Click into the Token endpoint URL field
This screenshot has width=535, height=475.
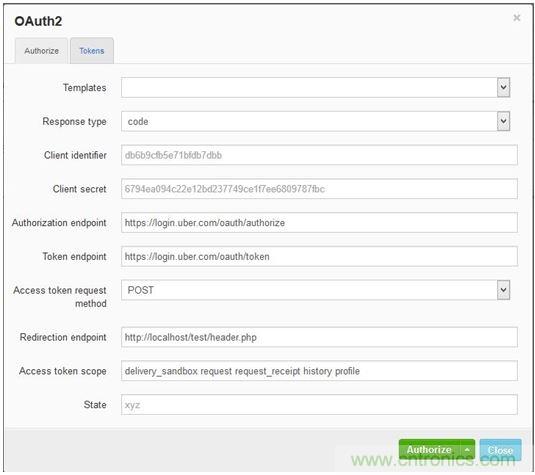click(319, 256)
